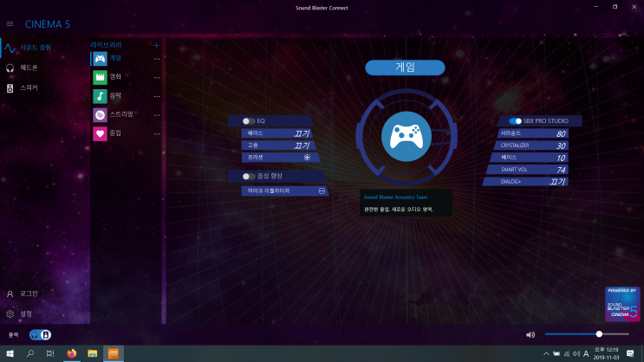The width and height of the screenshot is (644, 362).
Task: Select the green movie clapperboard icon
Action: coord(100,77)
